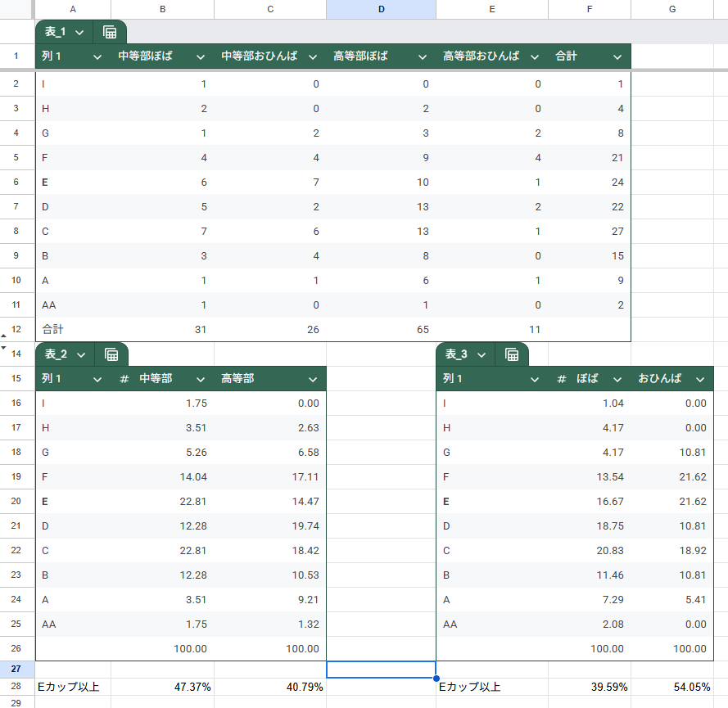Select column G header

pos(671,9)
